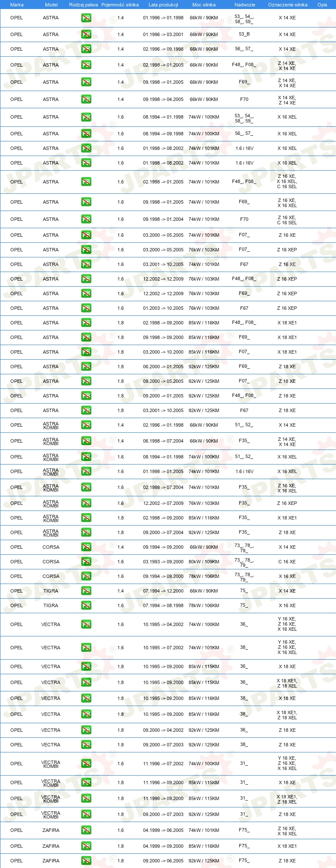Click fuel icon in Vectra Kombi 92kW row
Viewport: 336px width, 868px height.
[86, 814]
